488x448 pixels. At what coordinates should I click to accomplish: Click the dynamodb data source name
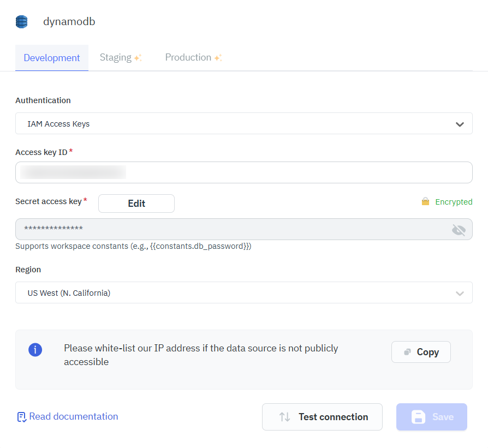pos(69,21)
